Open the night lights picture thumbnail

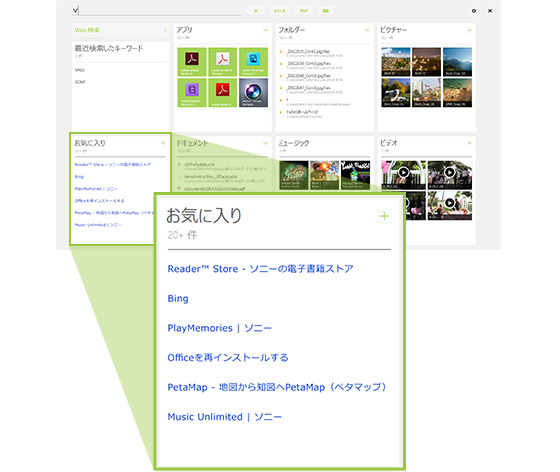(x=426, y=62)
